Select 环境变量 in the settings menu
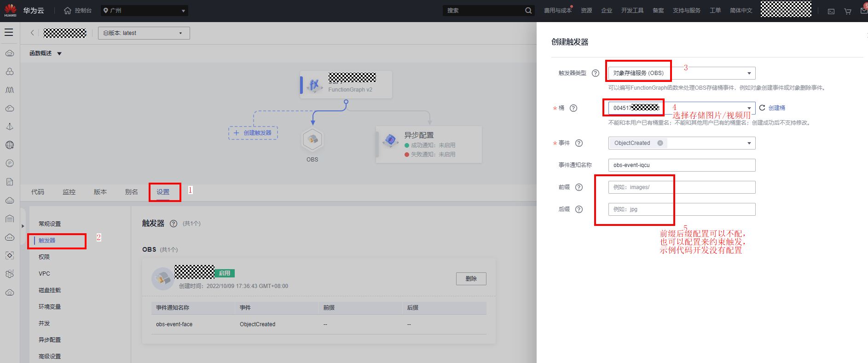The height and width of the screenshot is (363, 868). coord(50,307)
